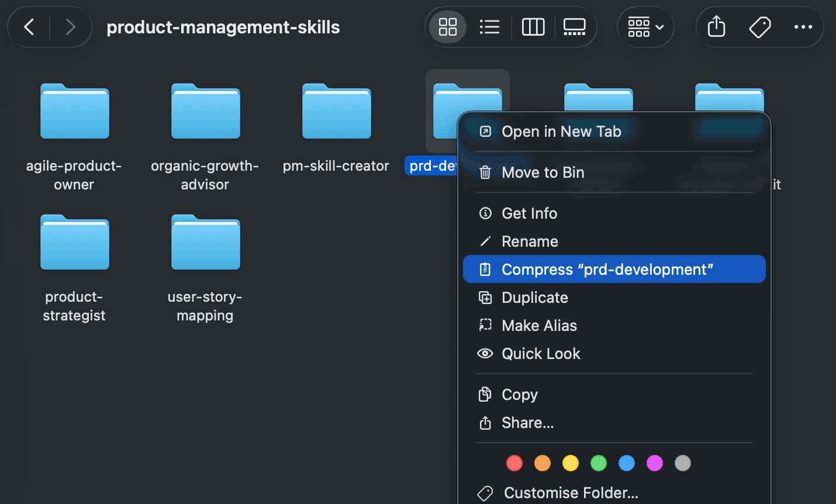Screen dimensions: 836x504
Task: Go back with the left chevron button
Action: (29, 27)
